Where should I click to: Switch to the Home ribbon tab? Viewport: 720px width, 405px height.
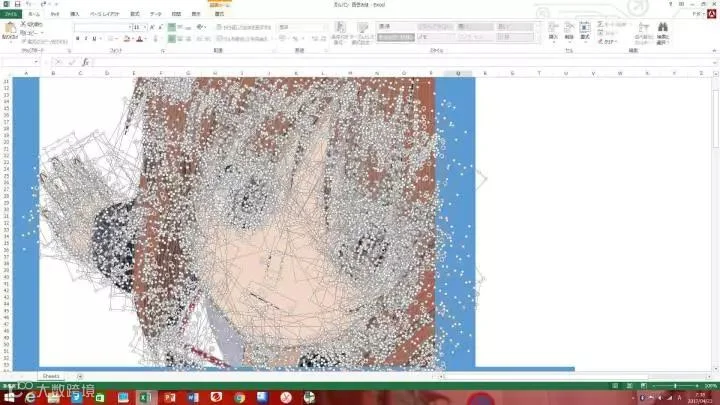click(x=34, y=14)
